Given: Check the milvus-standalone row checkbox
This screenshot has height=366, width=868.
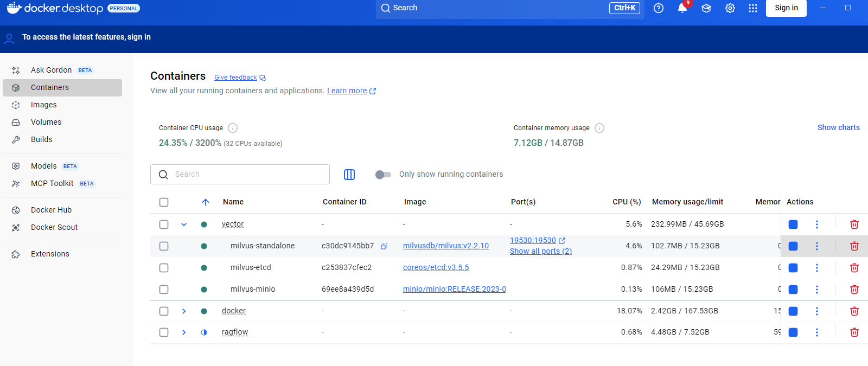Looking at the screenshot, I should click(x=164, y=246).
